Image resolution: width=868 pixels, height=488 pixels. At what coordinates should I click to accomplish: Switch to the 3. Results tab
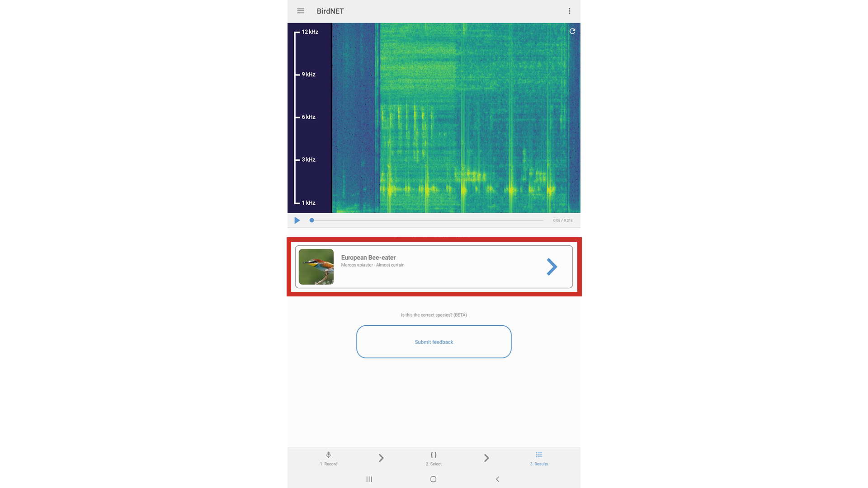click(x=539, y=459)
